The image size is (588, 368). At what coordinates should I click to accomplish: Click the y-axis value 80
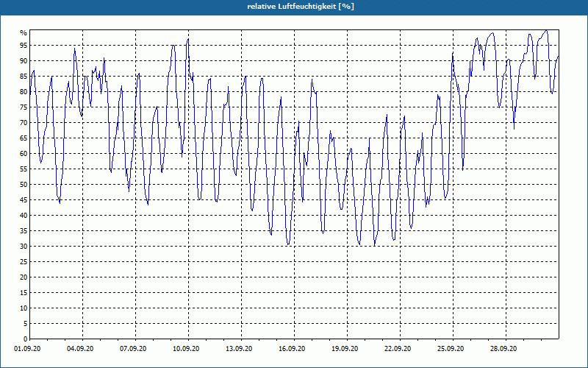click(x=24, y=91)
